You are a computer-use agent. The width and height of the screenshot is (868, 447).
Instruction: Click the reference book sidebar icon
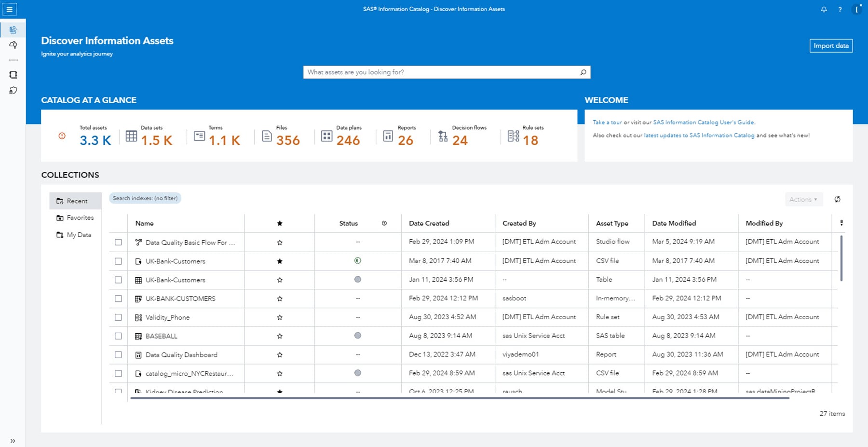13,74
